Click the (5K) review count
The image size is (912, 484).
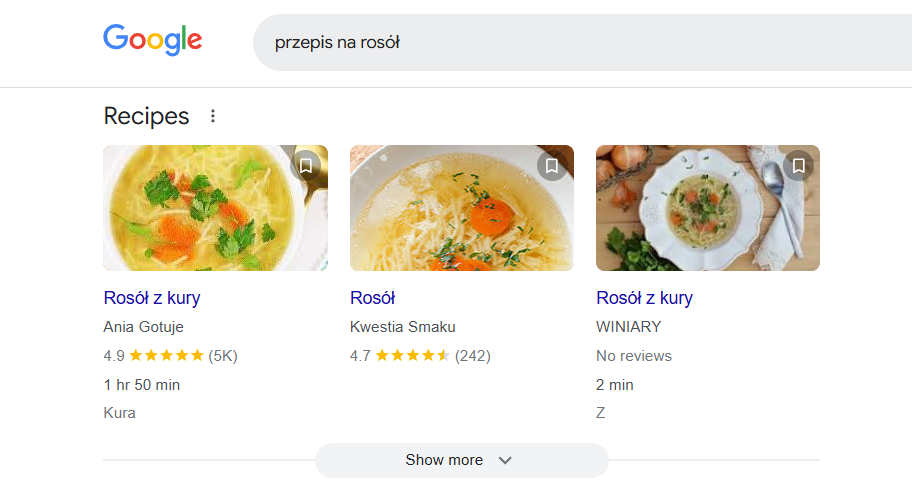point(223,355)
